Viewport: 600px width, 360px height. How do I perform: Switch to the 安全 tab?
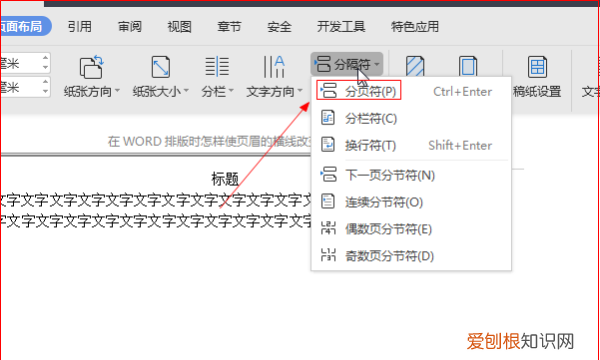[x=279, y=27]
